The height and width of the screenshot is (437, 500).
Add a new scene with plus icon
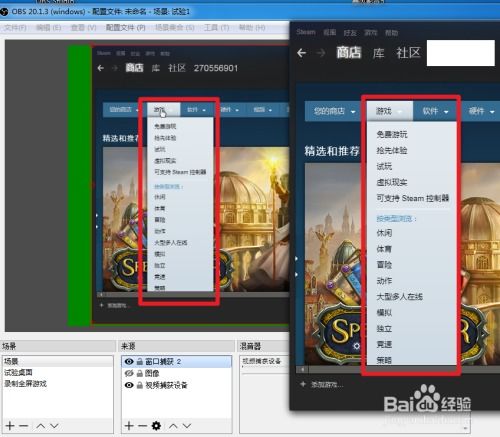pyautogui.click(x=10, y=426)
